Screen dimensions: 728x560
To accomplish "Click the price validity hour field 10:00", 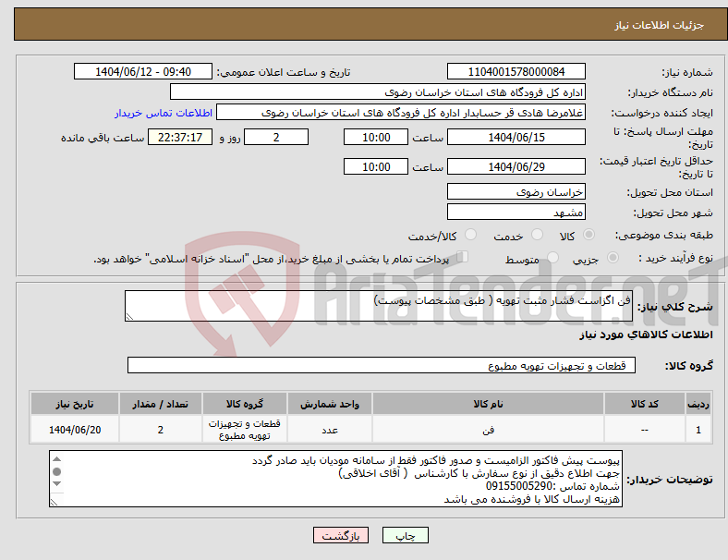I will [376, 166].
